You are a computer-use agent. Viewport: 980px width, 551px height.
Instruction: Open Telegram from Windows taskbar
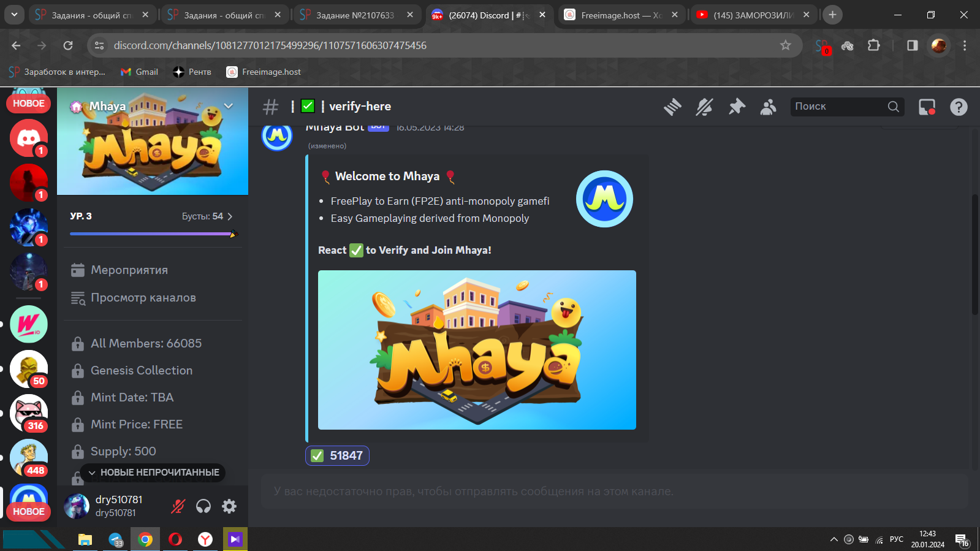[x=115, y=539]
